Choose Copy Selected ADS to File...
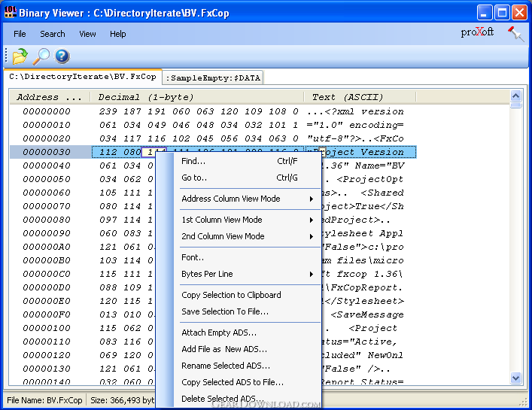Image resolution: width=532 pixels, height=410 pixels. tap(239, 382)
